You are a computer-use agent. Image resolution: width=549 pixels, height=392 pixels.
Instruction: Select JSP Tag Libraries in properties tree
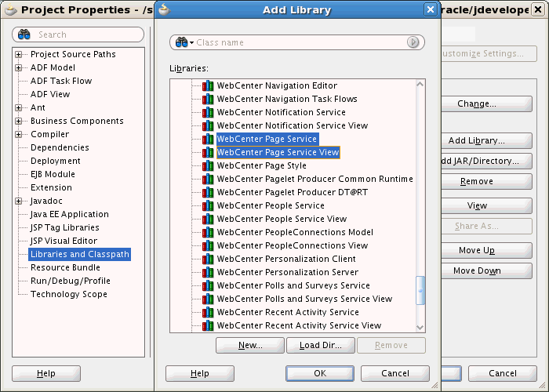[65, 227]
